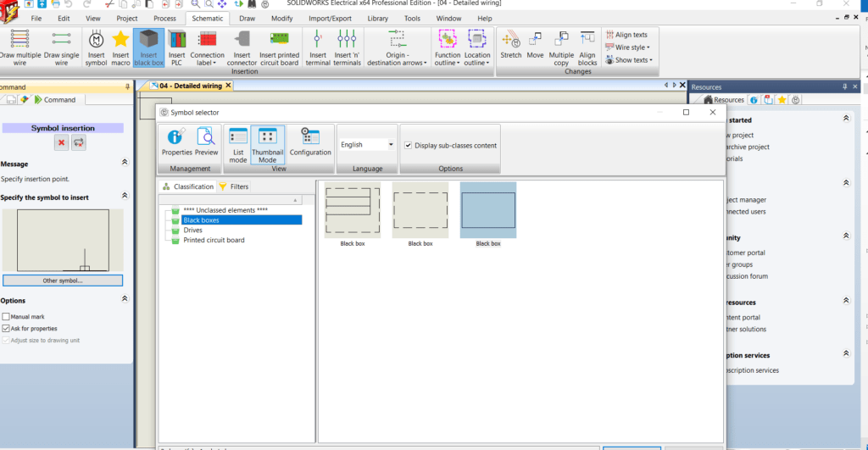Switch to the Filters tab
The image size is (868, 450).
(x=234, y=186)
